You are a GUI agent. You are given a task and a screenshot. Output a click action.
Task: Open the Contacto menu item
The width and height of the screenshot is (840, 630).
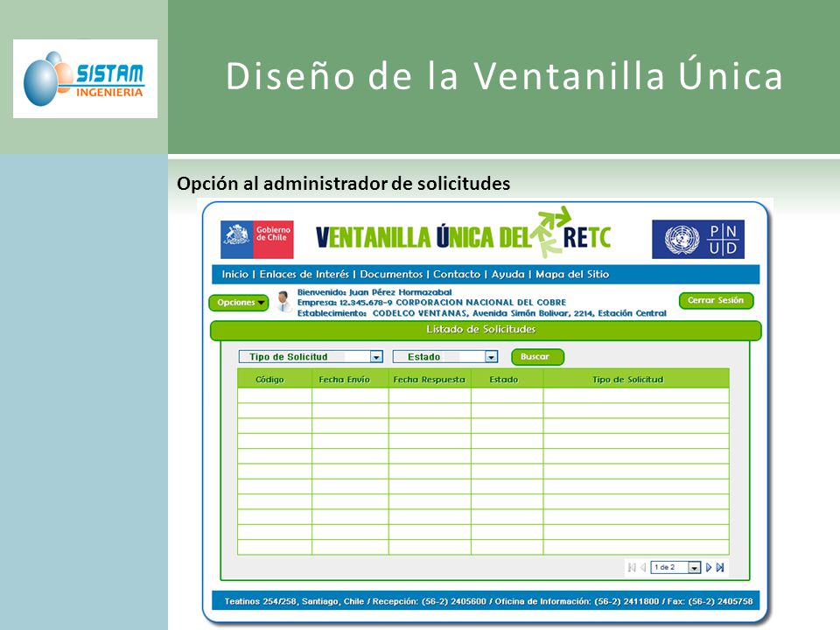click(x=457, y=274)
